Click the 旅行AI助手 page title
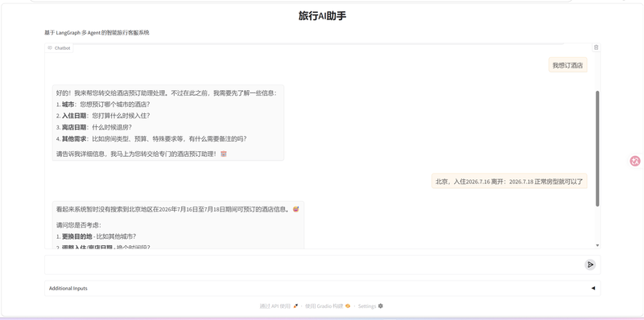 323,16
